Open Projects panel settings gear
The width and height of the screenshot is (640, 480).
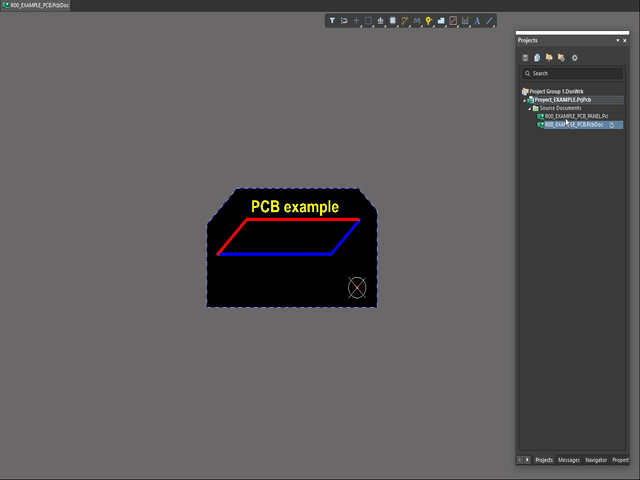(x=574, y=58)
